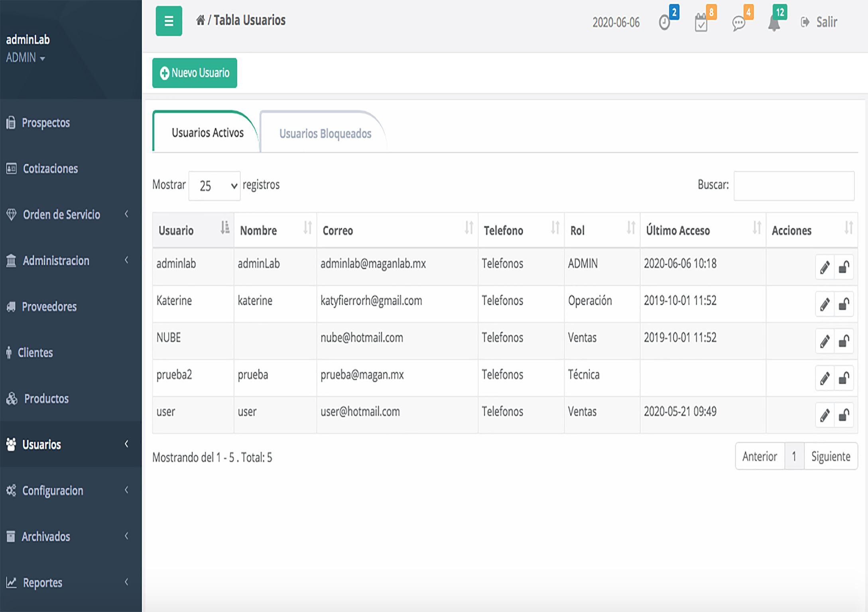Sort table by Nombre column
Viewport: 868px width, 612px height.
click(x=275, y=230)
